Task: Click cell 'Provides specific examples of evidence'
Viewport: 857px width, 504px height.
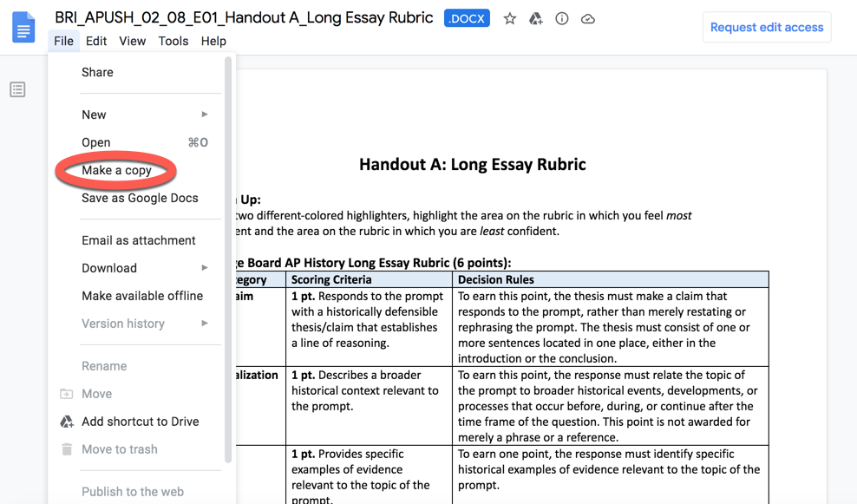Action: click(x=369, y=475)
